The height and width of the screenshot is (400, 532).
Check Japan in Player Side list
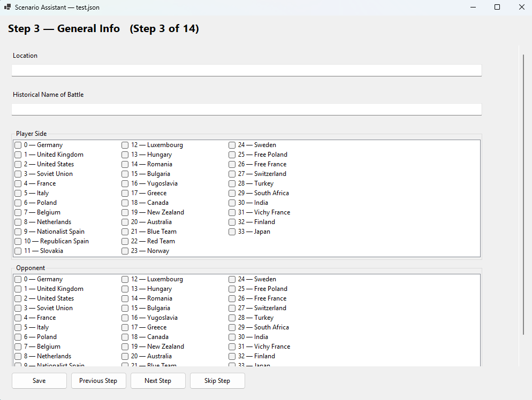[232, 232]
